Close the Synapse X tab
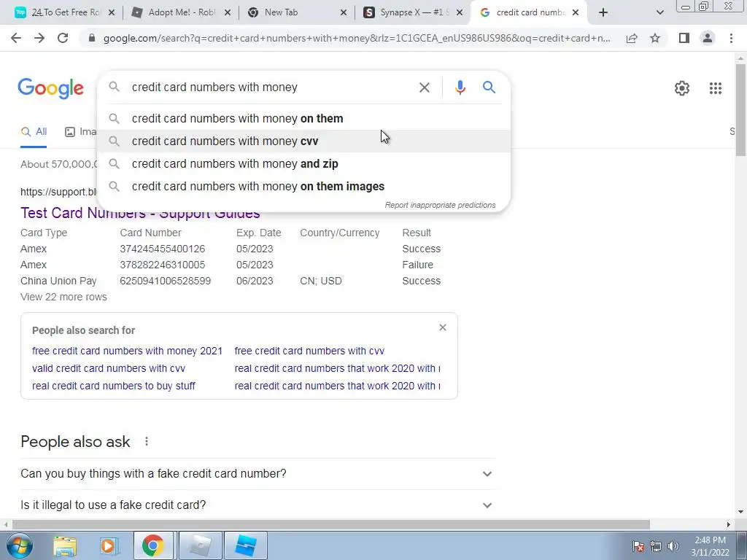Image resolution: width=747 pixels, height=560 pixels. pos(460,13)
